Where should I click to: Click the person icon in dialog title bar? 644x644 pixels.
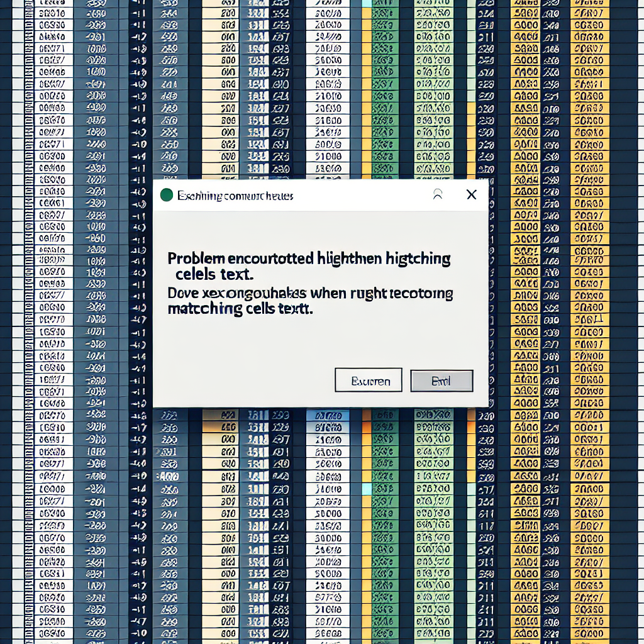pos(438,195)
